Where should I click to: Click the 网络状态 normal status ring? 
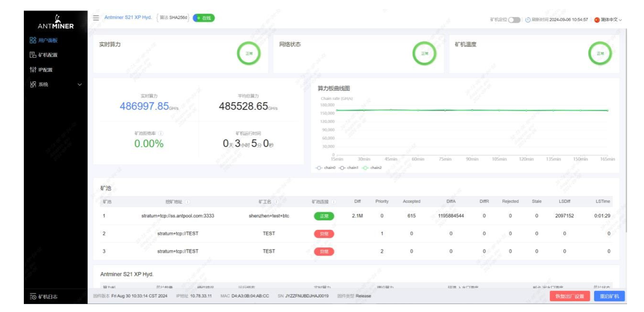click(425, 53)
